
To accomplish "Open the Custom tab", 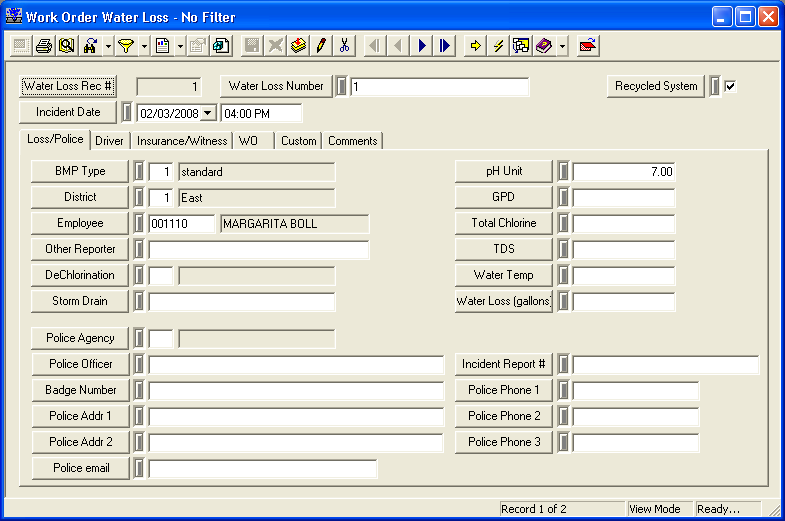I will pyautogui.click(x=298, y=141).
